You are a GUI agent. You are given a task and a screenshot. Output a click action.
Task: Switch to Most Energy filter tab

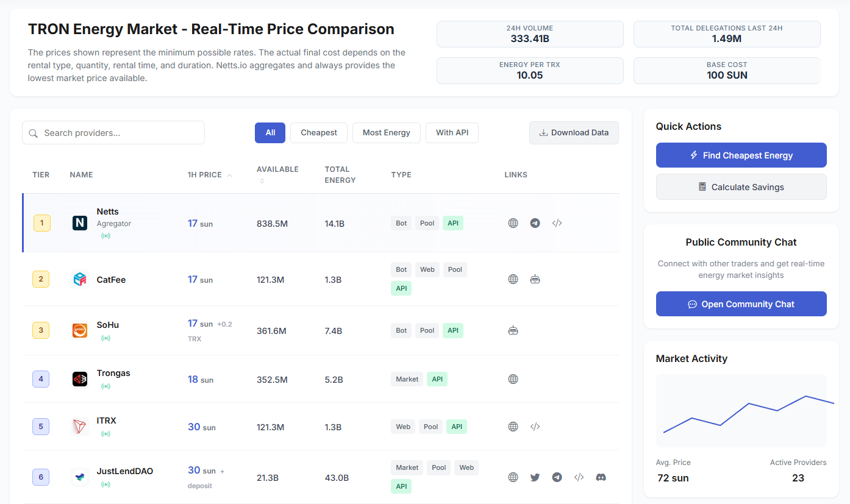pyautogui.click(x=386, y=133)
